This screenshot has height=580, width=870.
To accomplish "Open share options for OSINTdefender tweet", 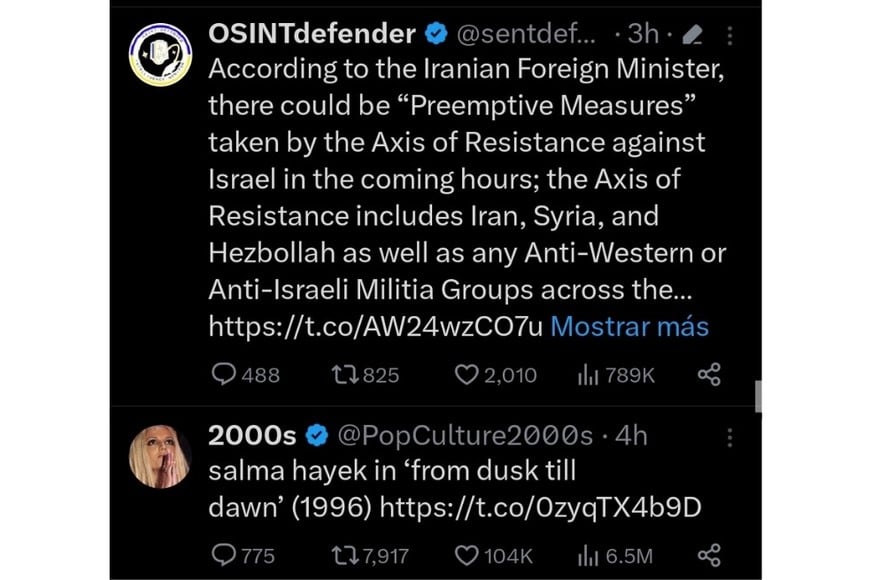I will tap(708, 375).
